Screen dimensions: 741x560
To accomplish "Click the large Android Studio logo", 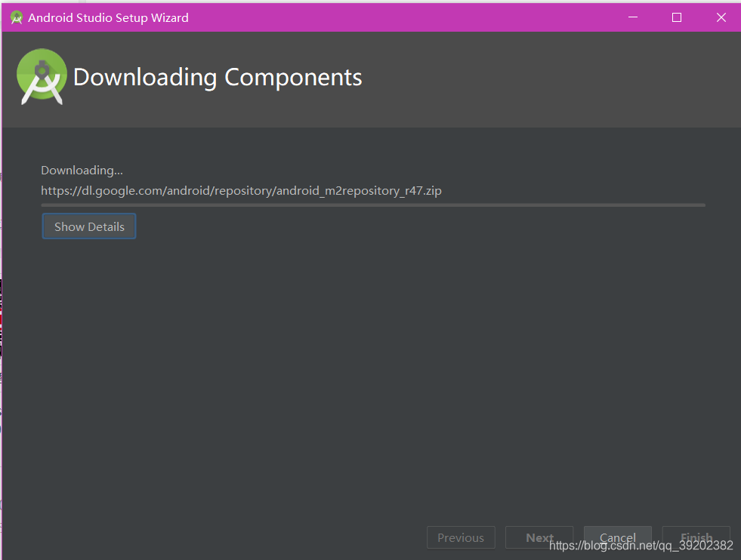I will click(x=42, y=76).
